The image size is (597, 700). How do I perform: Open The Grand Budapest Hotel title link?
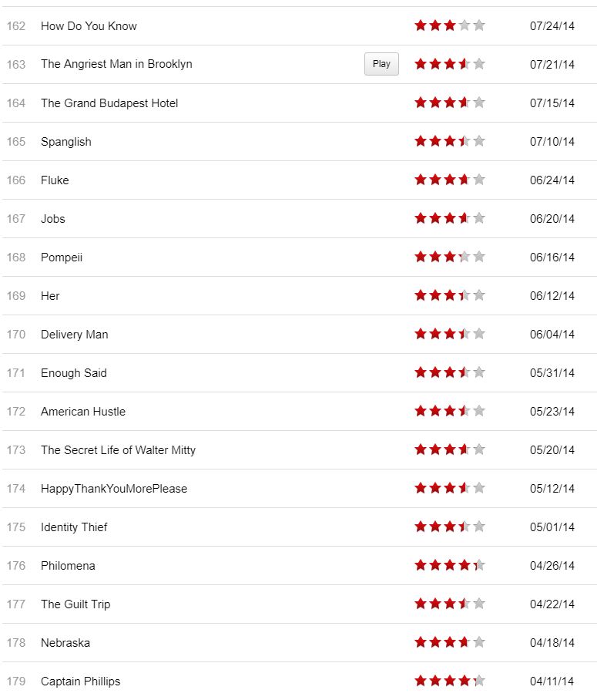[109, 103]
